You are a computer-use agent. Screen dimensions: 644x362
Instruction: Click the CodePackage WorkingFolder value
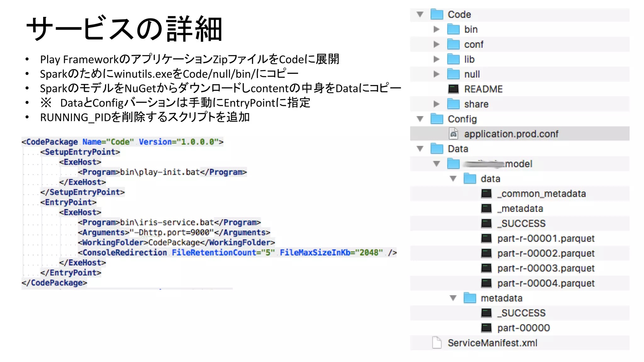pyautogui.click(x=174, y=243)
